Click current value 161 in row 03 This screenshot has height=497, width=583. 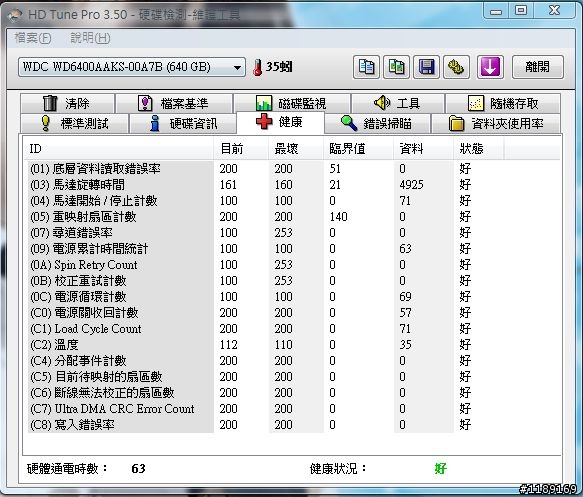(228, 185)
